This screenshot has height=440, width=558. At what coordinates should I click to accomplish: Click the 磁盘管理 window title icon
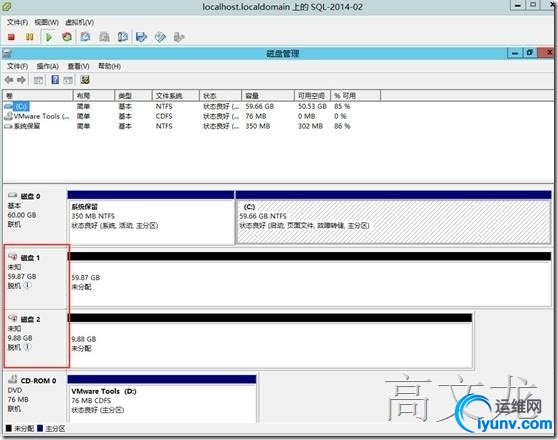[7, 54]
